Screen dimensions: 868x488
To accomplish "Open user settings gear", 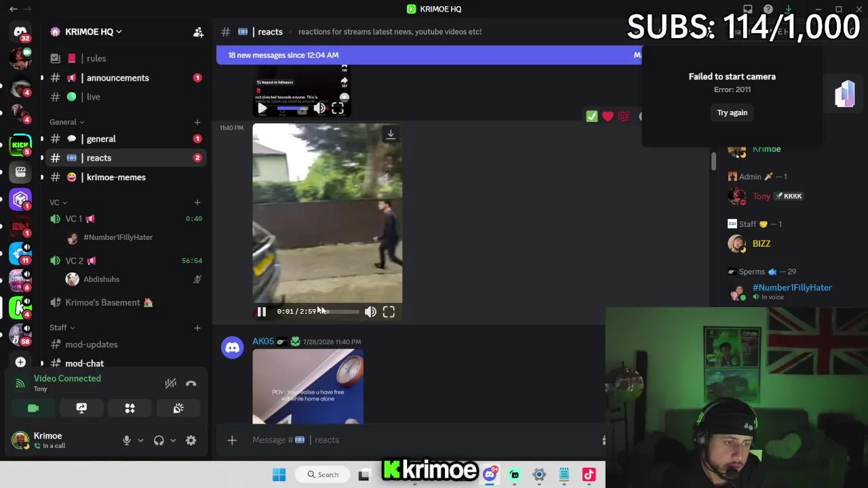I will 191,441.
